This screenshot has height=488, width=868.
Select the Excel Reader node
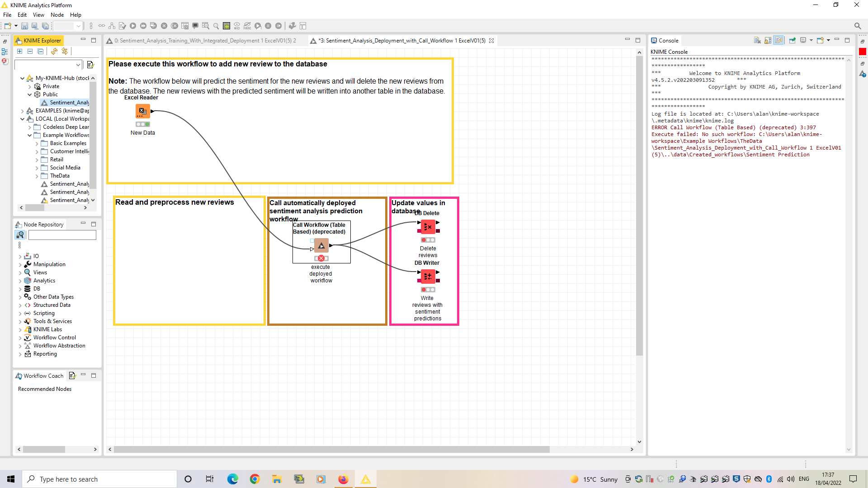point(143,111)
